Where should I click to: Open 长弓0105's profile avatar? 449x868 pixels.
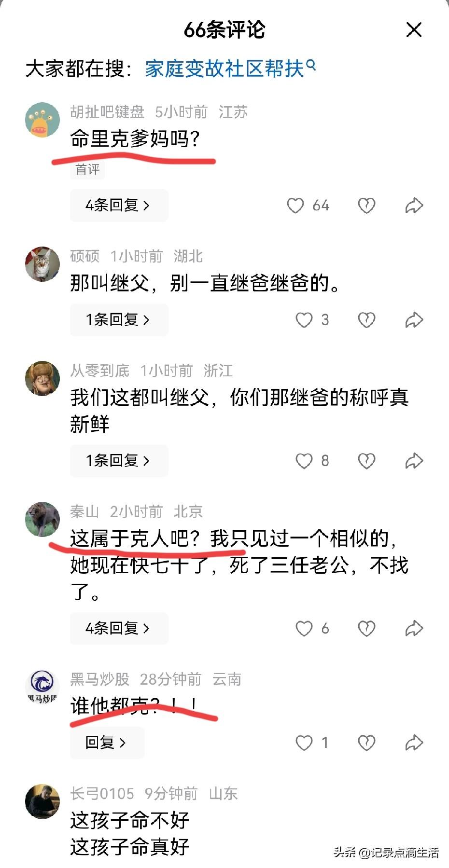[x=42, y=801]
